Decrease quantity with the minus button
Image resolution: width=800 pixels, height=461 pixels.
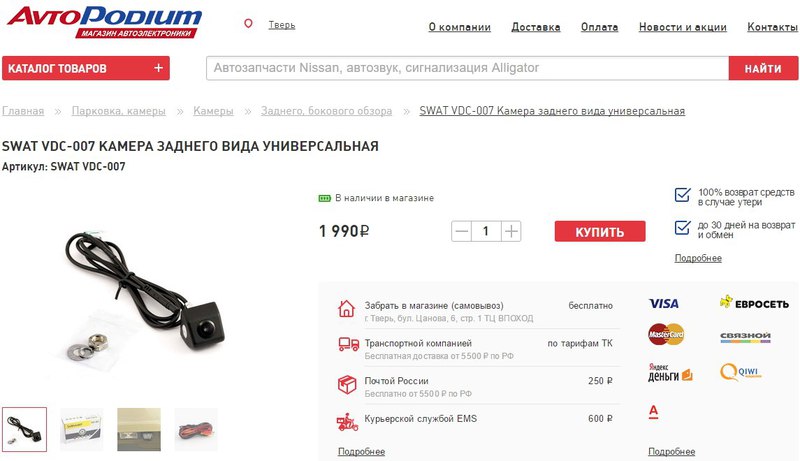click(461, 232)
